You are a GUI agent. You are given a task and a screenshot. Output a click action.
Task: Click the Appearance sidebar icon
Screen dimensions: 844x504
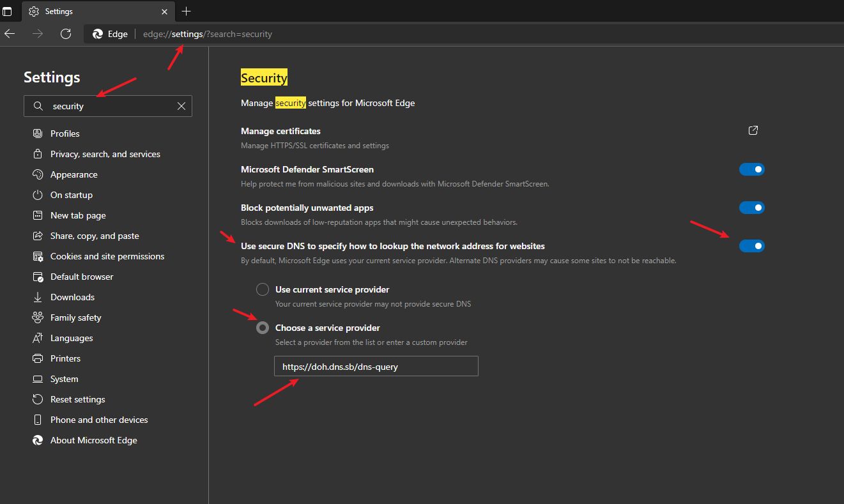coord(38,174)
